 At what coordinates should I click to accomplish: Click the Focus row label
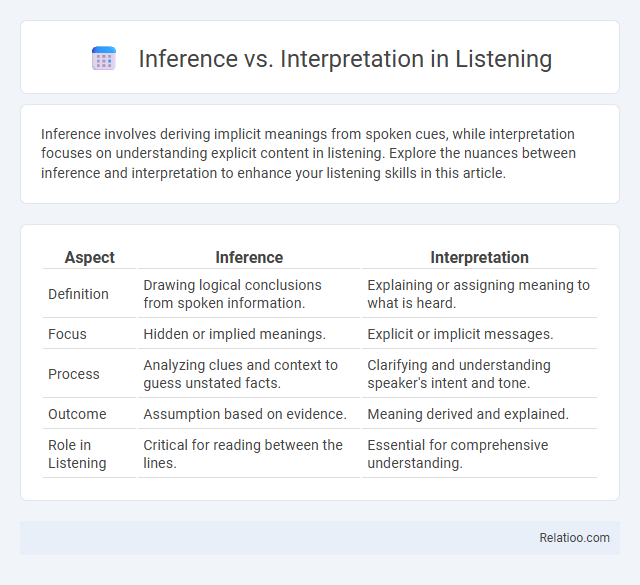click(67, 334)
